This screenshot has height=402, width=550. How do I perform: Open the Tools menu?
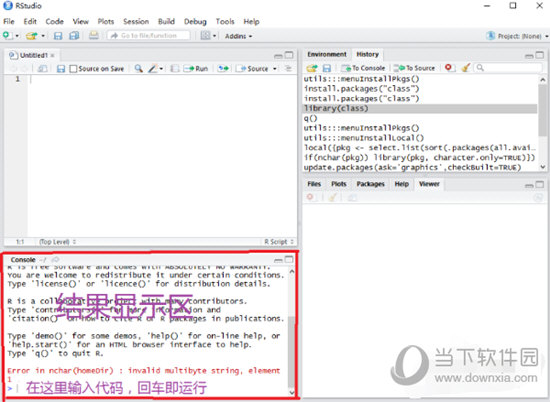(x=225, y=21)
